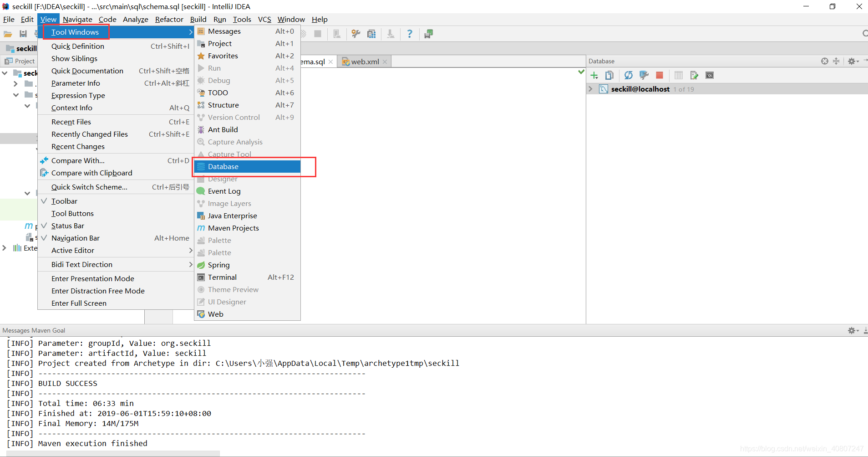Click the dolphin icon beside seckill@localhost
The height and width of the screenshot is (457, 868).
pos(604,89)
